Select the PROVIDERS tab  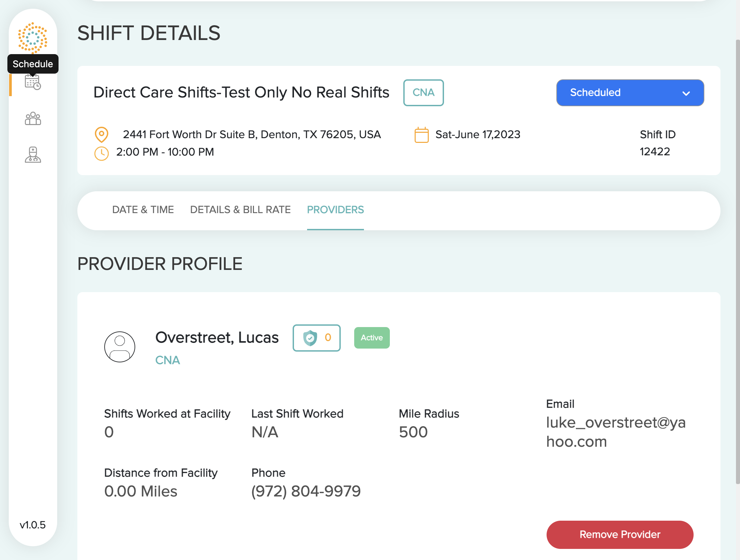335,210
